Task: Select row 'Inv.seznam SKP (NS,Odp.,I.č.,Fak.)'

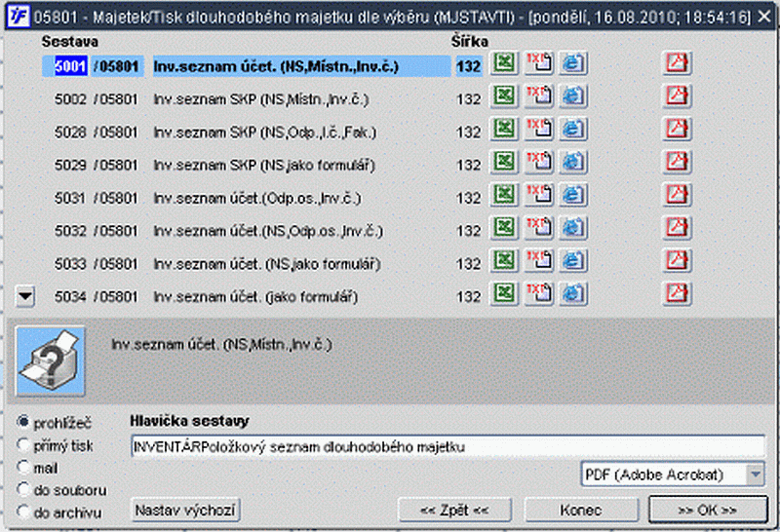Action: click(265, 133)
